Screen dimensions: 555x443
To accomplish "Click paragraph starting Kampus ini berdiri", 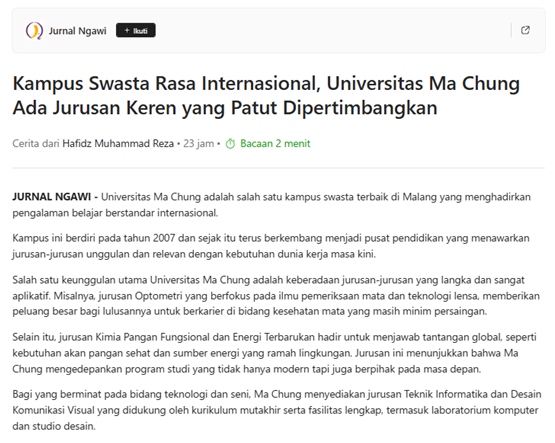I will click(271, 246).
